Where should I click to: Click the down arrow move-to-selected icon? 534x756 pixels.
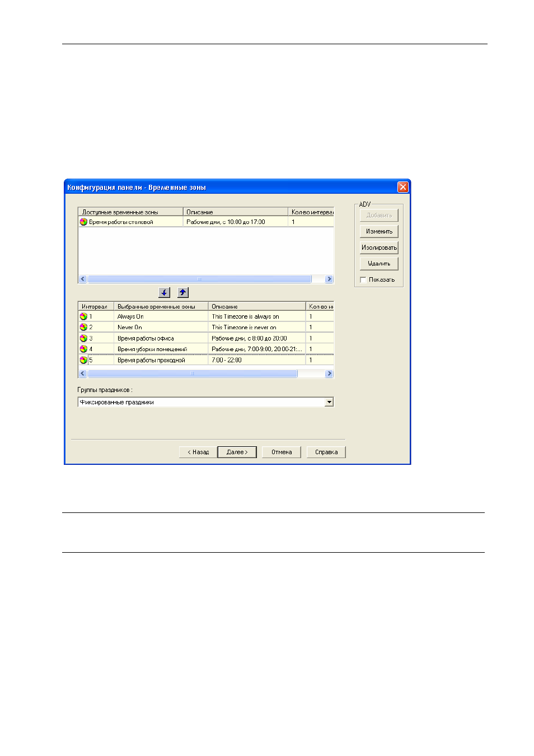pos(165,292)
